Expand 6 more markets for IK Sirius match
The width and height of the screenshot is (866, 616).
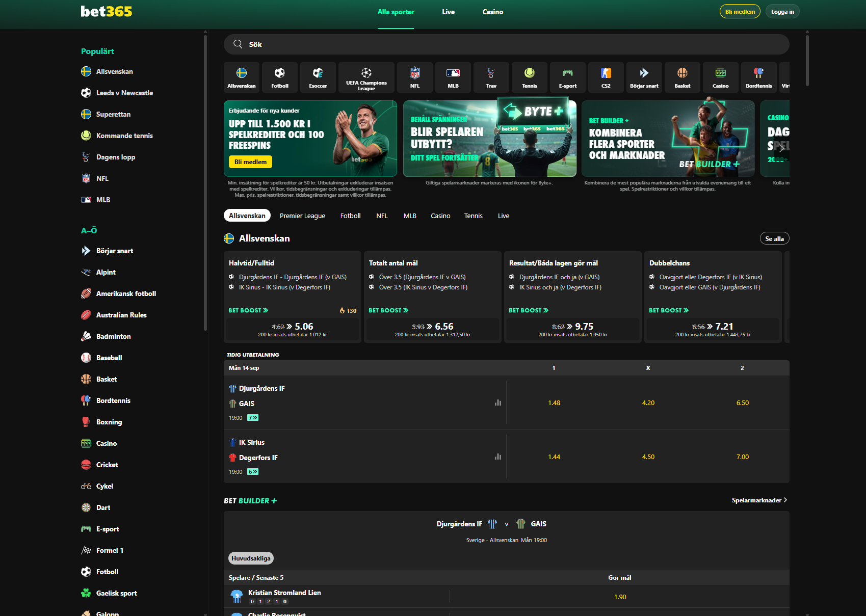tap(253, 472)
